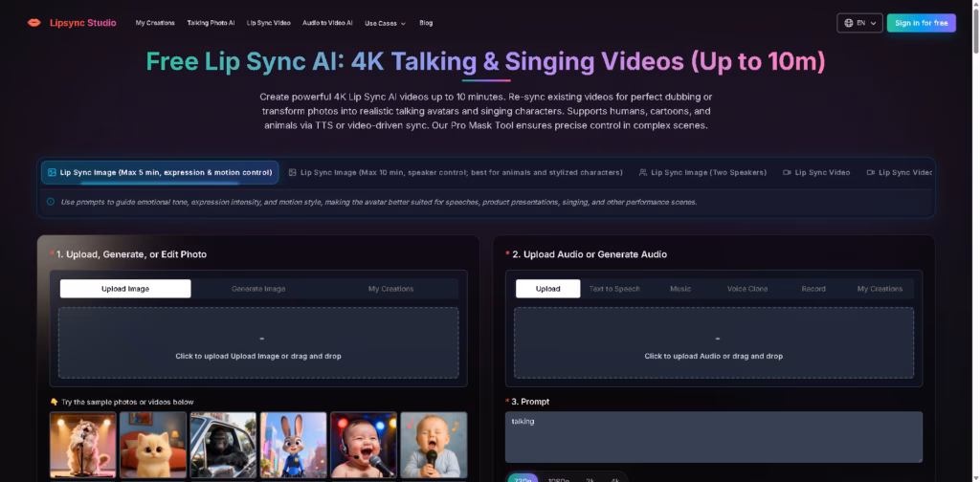Screen dimensions: 980x482
Task: Open My Creations tab in audio panel
Action: coord(880,289)
